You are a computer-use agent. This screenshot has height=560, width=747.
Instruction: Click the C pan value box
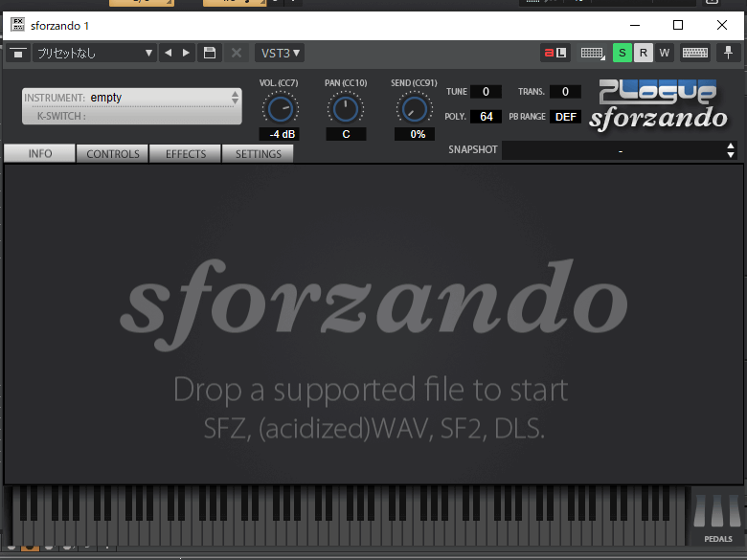click(346, 134)
